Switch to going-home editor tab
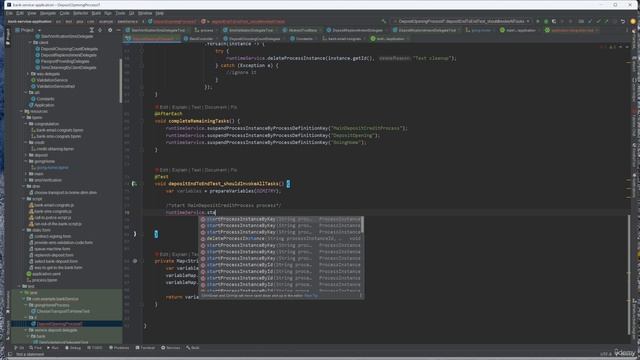 482,30
